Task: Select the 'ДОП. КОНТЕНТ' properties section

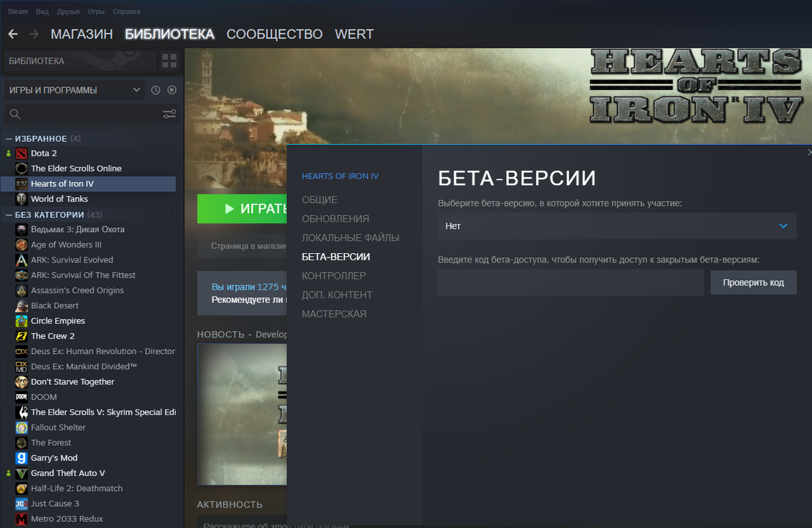Action: tap(337, 294)
